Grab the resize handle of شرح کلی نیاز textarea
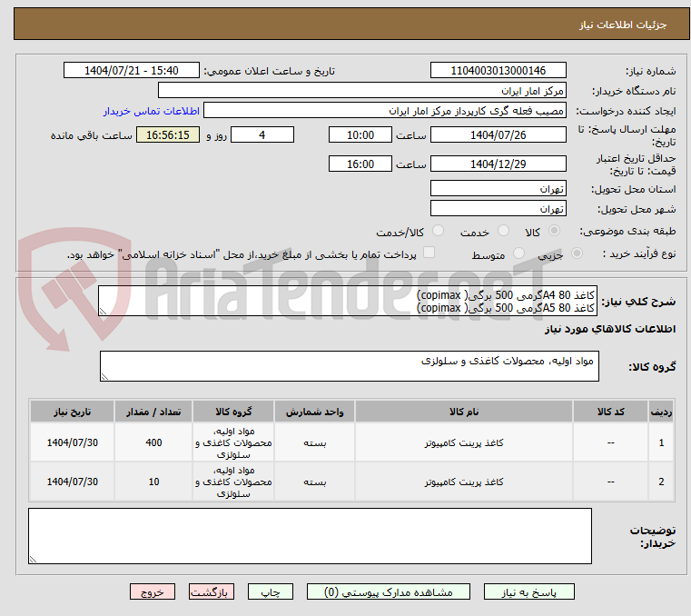The width and height of the screenshot is (691, 616). pos(104,312)
